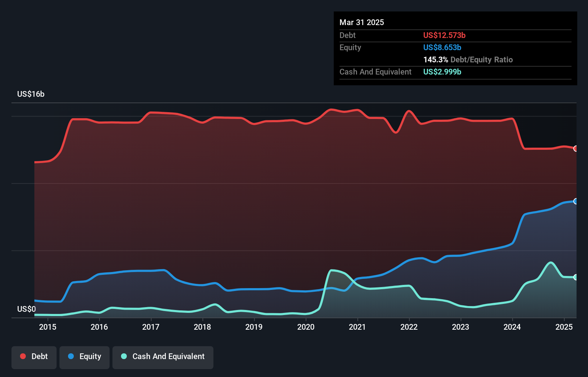Expand details for the Debt/Equity Ratio row
Viewport: 588px width, 377px height.
pos(468,59)
